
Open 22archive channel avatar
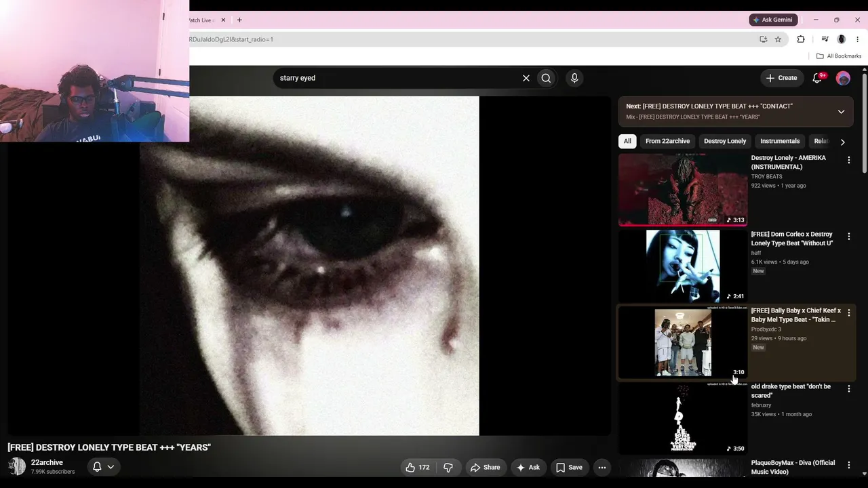16,466
